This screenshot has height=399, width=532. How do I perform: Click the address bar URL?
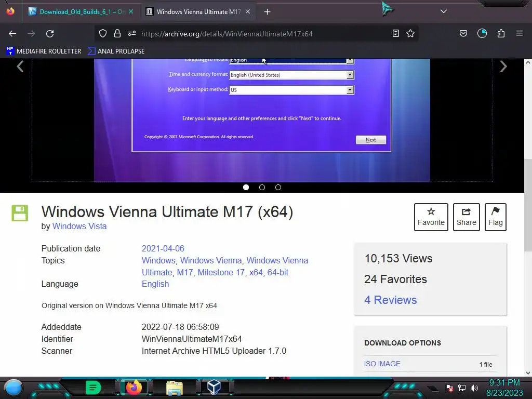(x=227, y=34)
